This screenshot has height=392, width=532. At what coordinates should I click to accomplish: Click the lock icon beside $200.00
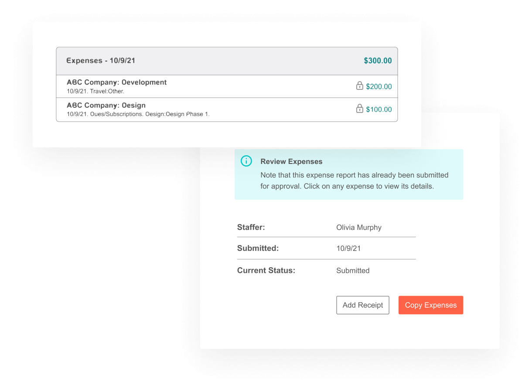tap(359, 85)
